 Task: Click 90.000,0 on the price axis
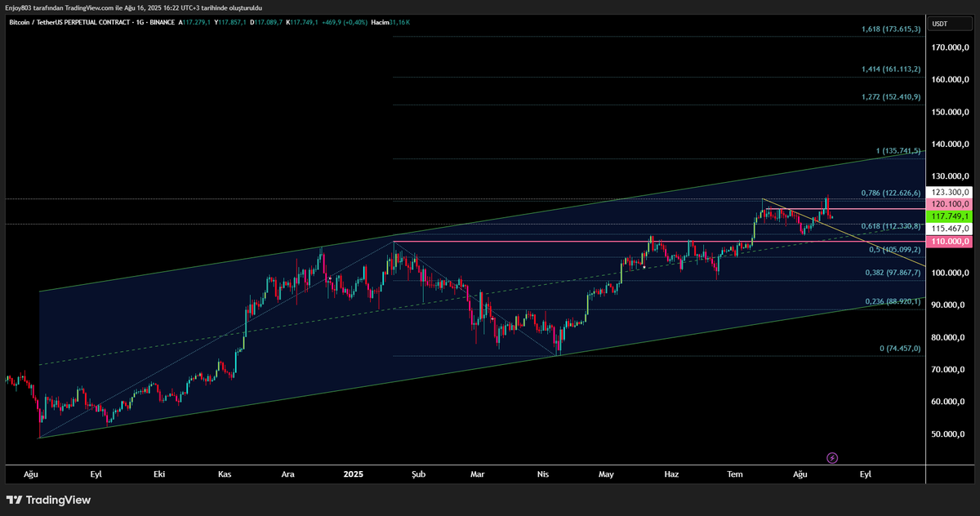[949, 305]
